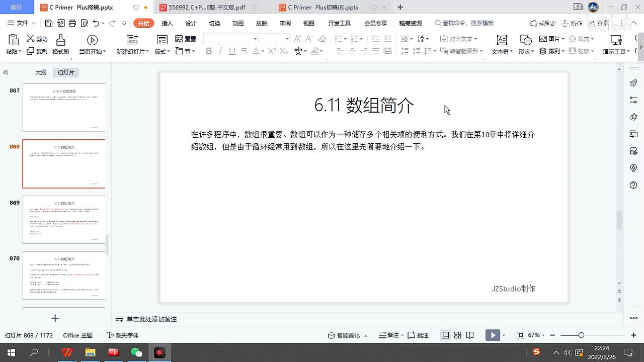
Task: Expand quick access toolbar customize arrow
Action: click(x=124, y=23)
